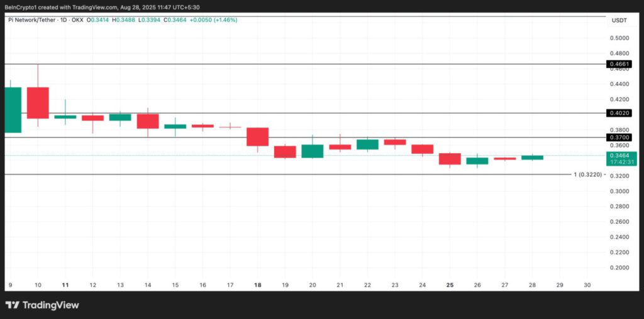Click date 25 on the time axis
The image size is (644, 319).
[x=450, y=284]
